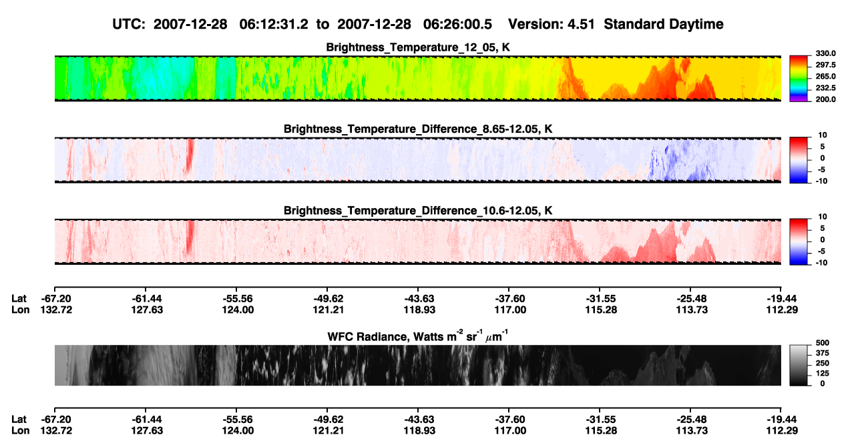
Task: Click the 232.5 colorbar label
Action: pyautogui.click(x=826, y=88)
